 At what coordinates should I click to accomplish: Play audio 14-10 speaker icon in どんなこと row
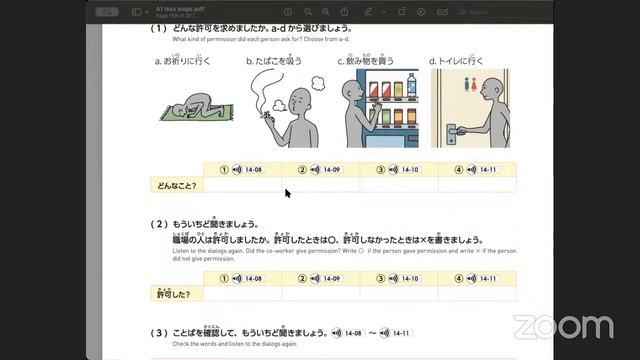(393, 169)
